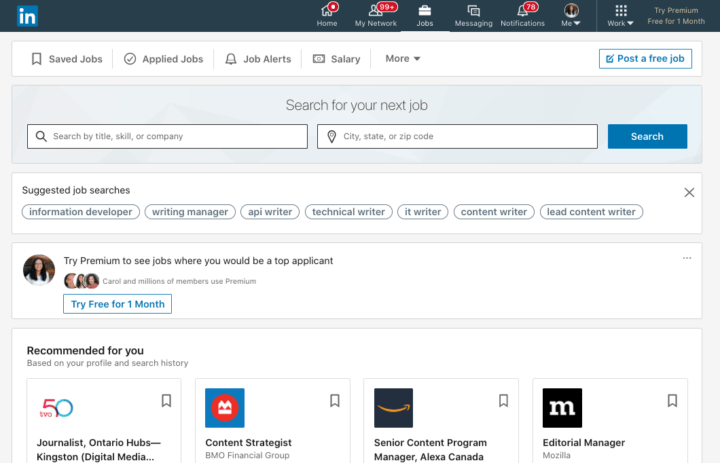
Task: Select the writing manager suggestion
Action: pos(190,212)
